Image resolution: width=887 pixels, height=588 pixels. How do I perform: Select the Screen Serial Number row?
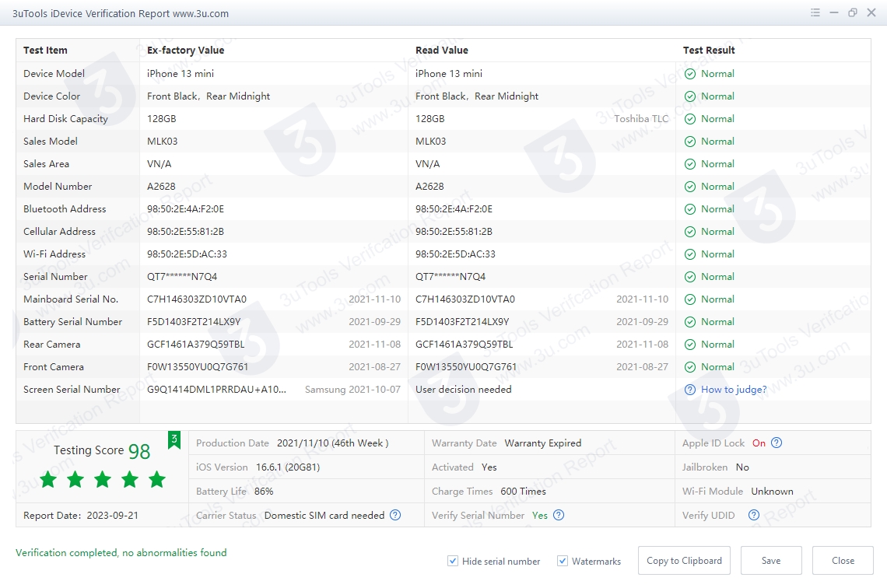pos(72,390)
